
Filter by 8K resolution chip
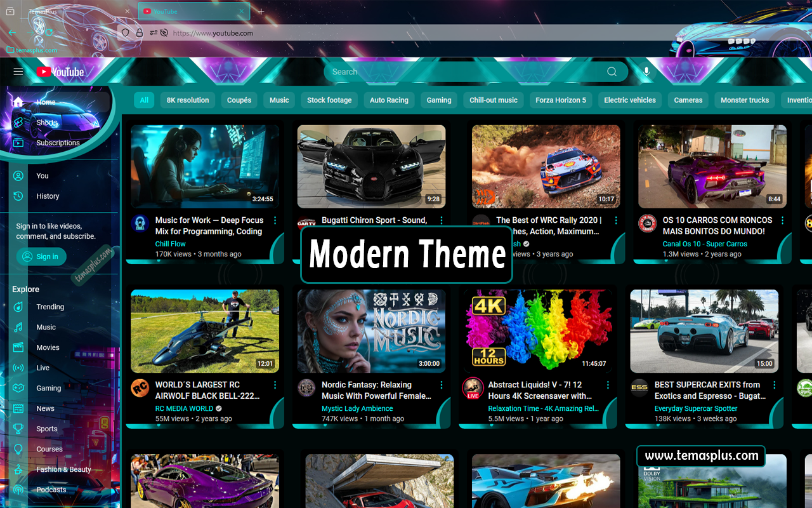(188, 100)
